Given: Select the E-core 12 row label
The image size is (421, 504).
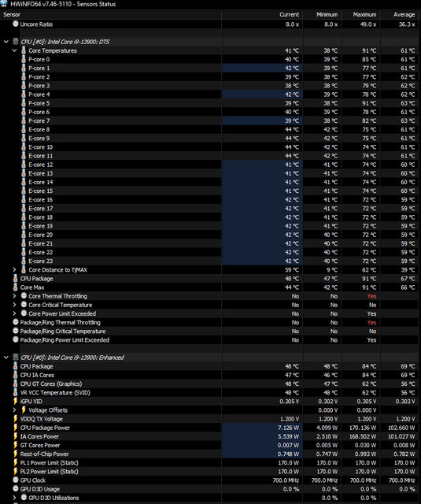Looking at the screenshot, I should point(40,165).
